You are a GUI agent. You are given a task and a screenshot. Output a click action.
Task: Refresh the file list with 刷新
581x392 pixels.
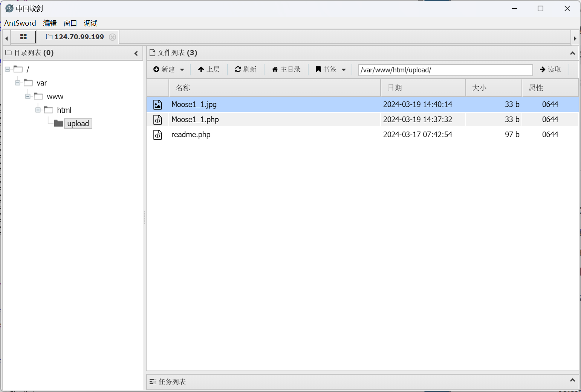click(x=246, y=69)
